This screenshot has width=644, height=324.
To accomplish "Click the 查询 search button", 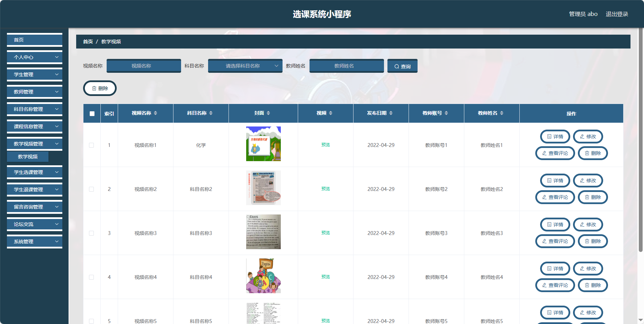I will point(402,66).
